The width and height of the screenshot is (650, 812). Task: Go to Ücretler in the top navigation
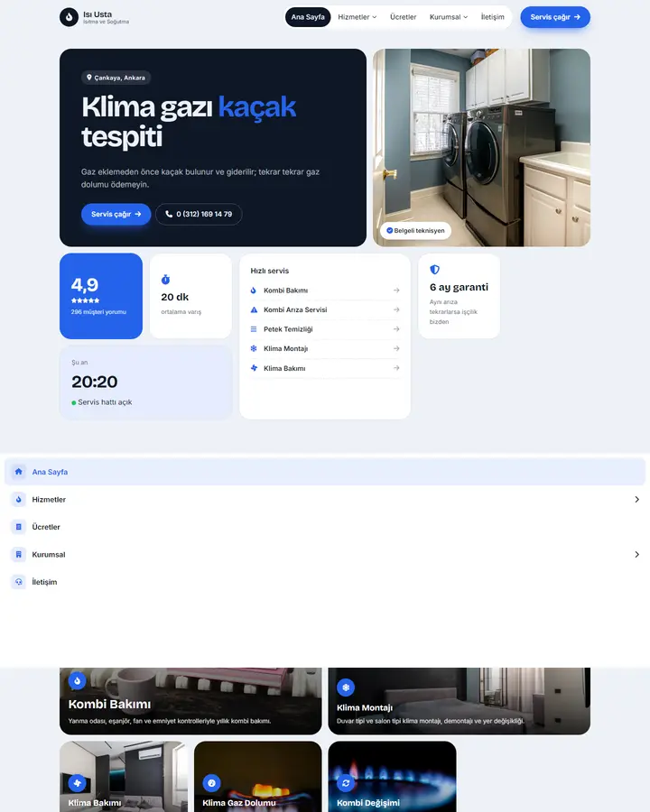(x=404, y=17)
